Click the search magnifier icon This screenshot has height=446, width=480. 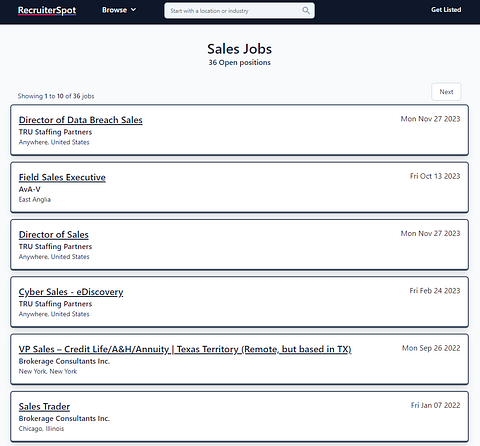click(306, 11)
